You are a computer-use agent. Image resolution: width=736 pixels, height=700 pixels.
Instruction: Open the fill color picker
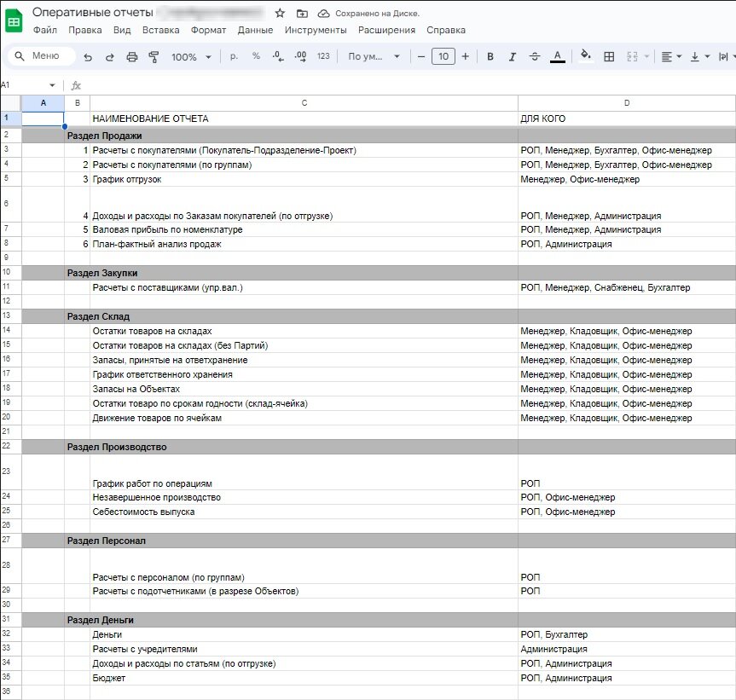tap(585, 57)
